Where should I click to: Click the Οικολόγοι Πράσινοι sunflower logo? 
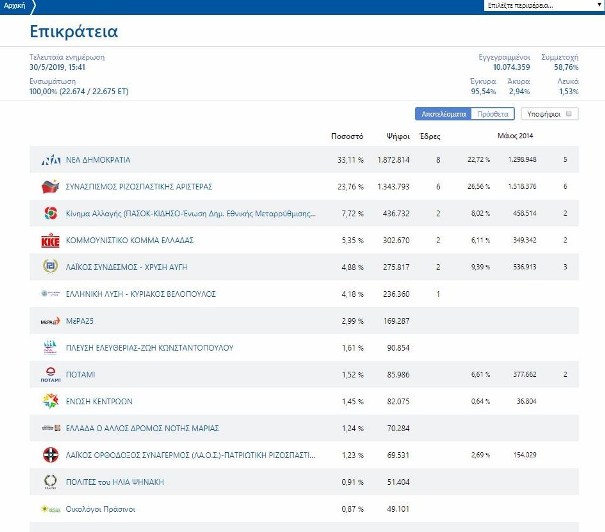tap(51, 509)
